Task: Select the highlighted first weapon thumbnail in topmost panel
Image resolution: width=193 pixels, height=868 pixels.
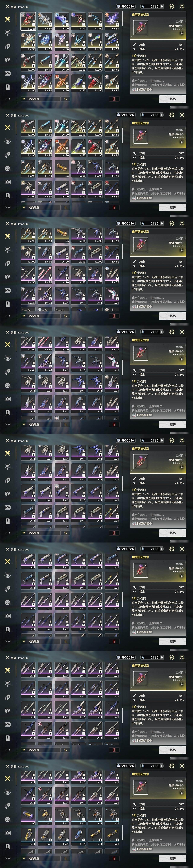Action: [x=28, y=21]
